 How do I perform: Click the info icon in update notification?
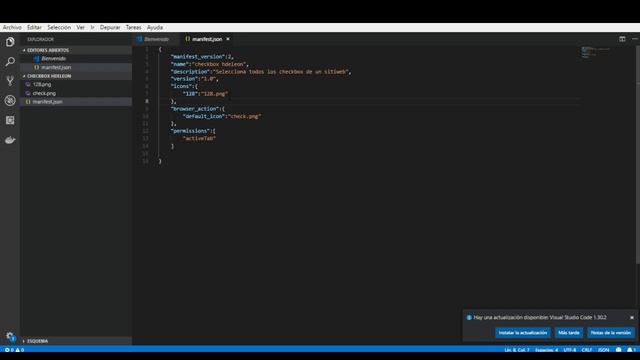(x=469, y=318)
